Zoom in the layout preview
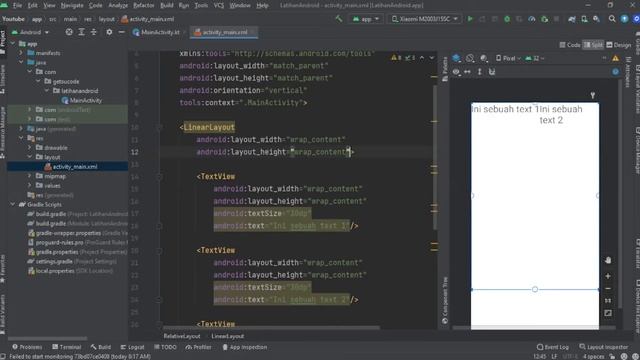640x360 pixels. [x=608, y=276]
